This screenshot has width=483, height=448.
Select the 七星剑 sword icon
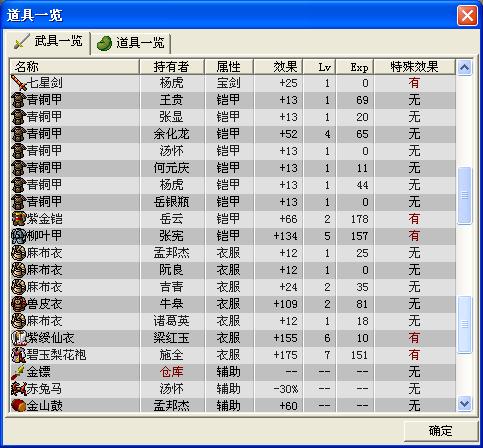coord(19,83)
